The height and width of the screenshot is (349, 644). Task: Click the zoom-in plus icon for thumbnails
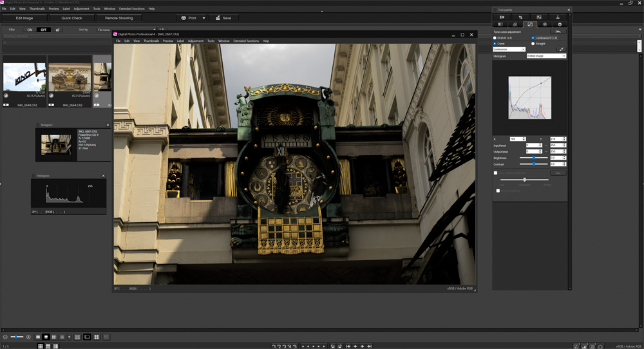pyautogui.click(x=28, y=337)
